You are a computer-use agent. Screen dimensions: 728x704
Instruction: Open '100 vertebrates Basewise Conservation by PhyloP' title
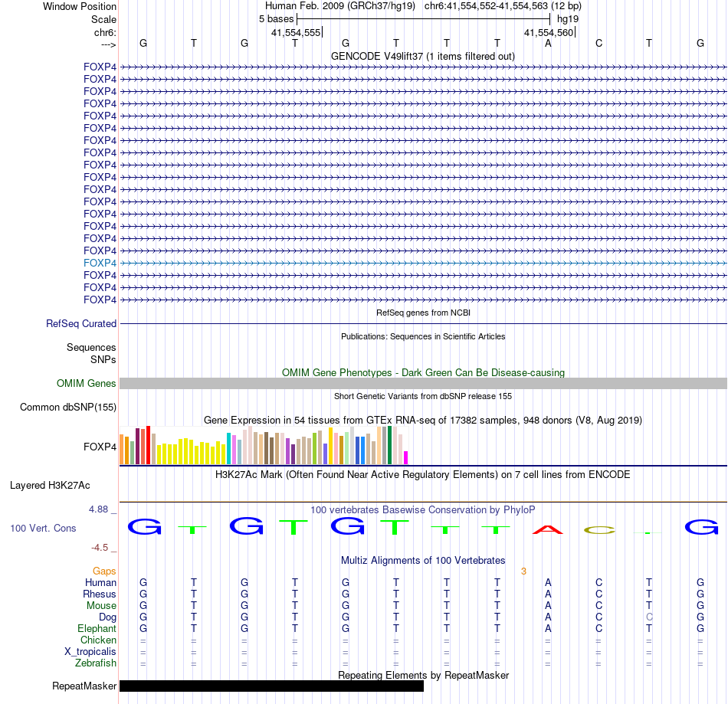(x=423, y=510)
